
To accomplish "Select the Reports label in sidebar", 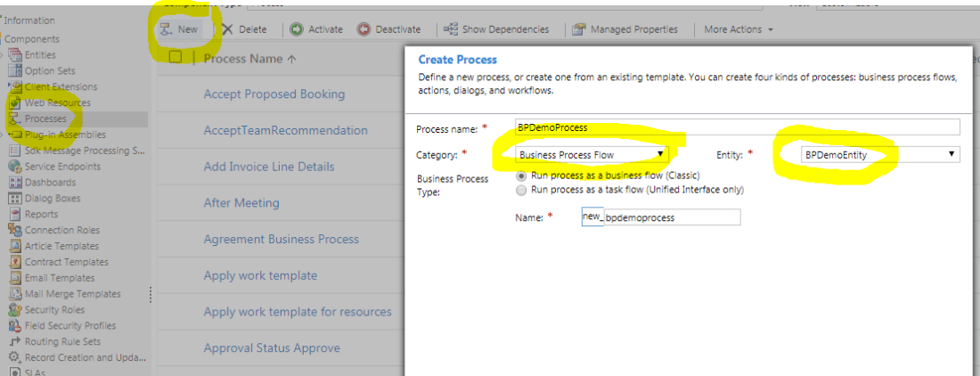I will pyautogui.click(x=41, y=214).
